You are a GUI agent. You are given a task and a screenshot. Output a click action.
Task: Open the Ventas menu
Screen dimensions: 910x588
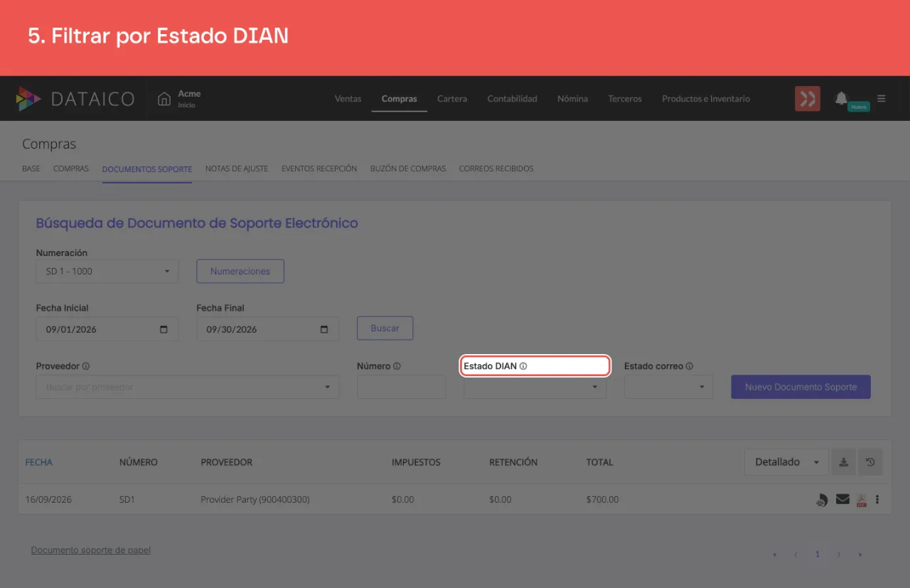tap(348, 99)
